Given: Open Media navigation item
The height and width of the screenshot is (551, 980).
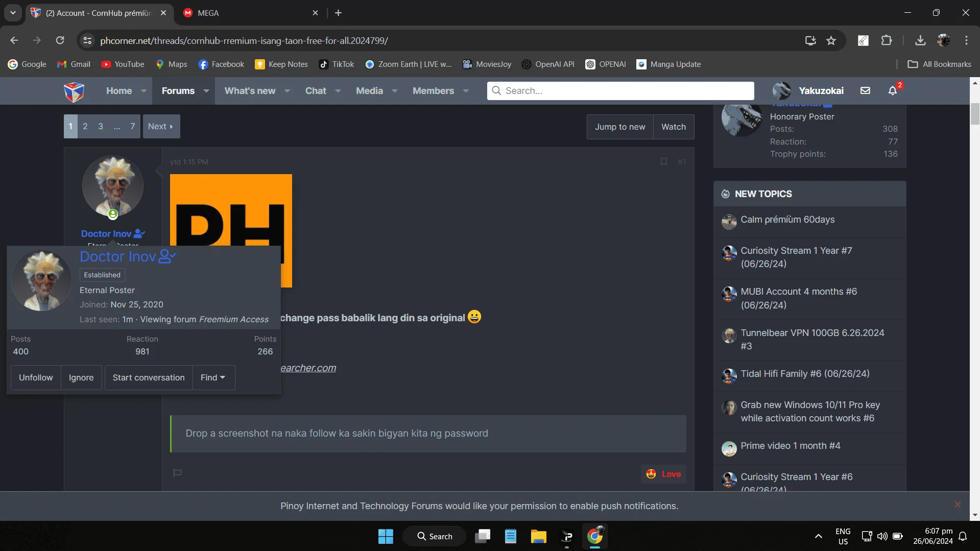Looking at the screenshot, I should point(369,91).
